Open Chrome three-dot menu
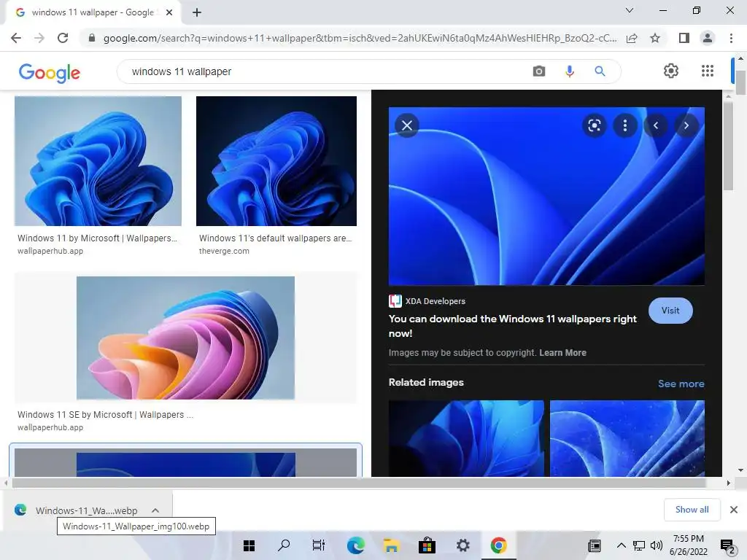 (x=731, y=38)
